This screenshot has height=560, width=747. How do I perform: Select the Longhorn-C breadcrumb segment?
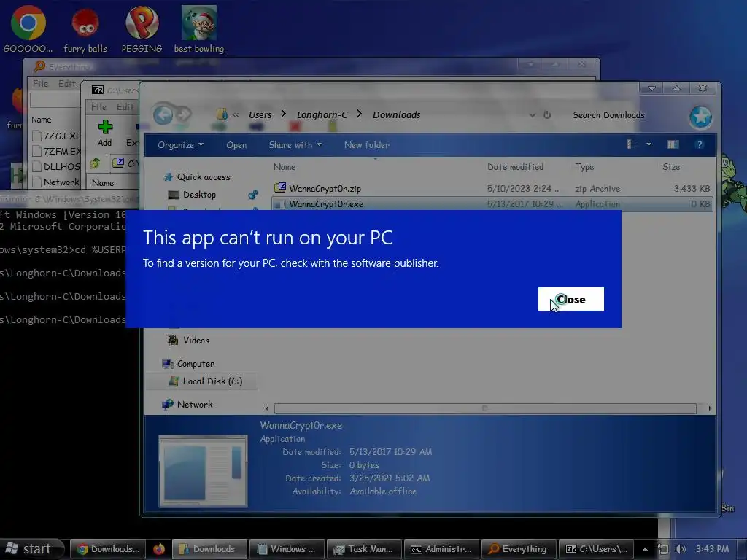click(x=322, y=114)
